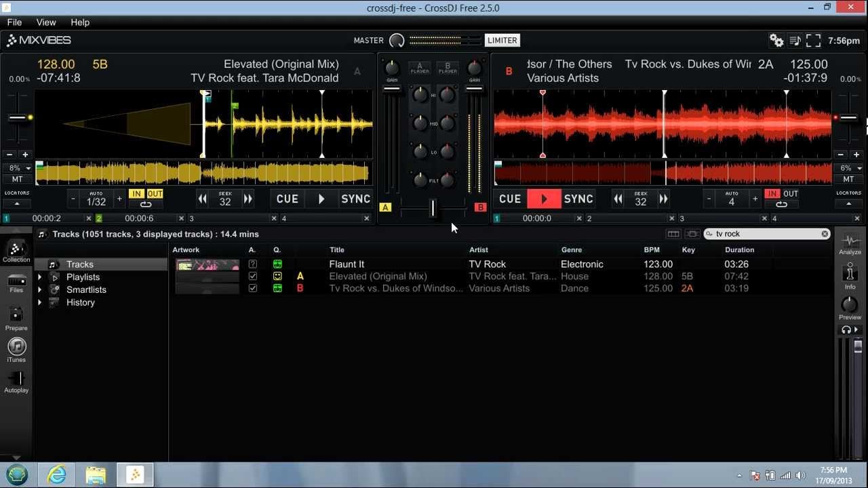Show track Info panel
Viewport: 868px width, 488px height.
(850, 277)
